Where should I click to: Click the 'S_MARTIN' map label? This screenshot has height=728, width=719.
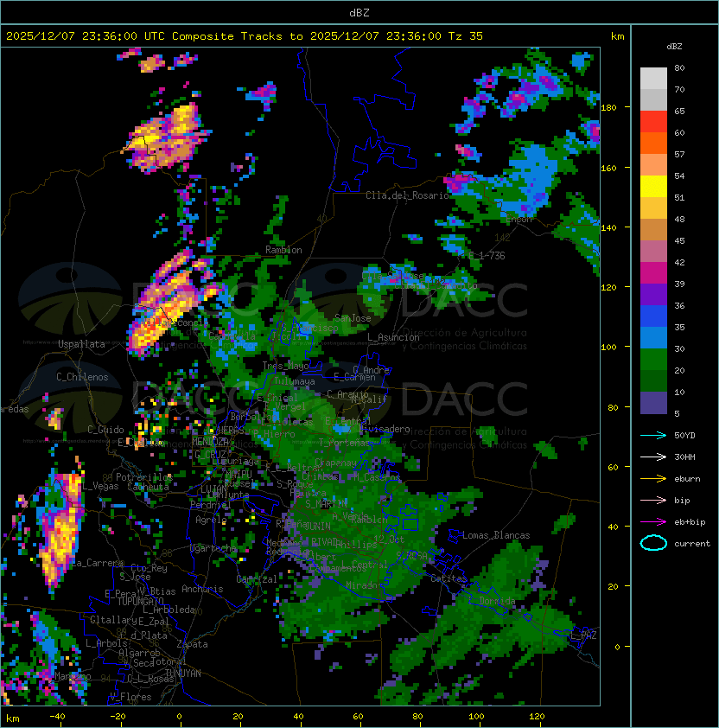click(326, 503)
